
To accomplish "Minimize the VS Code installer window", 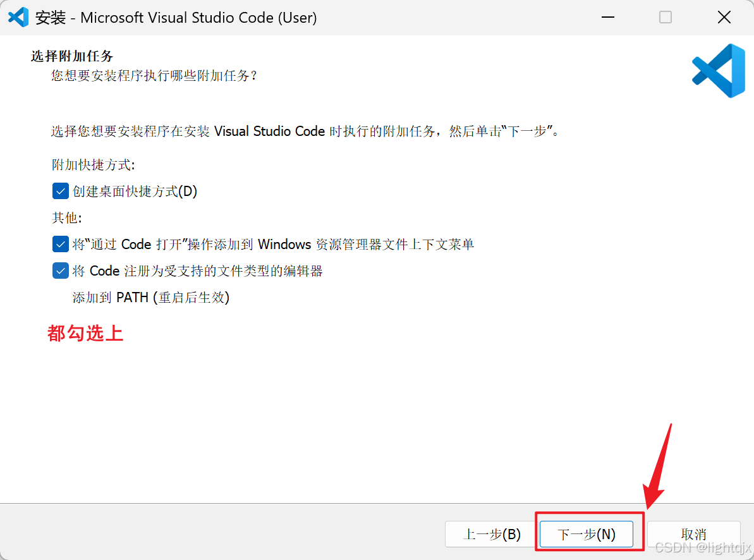I will pyautogui.click(x=608, y=17).
